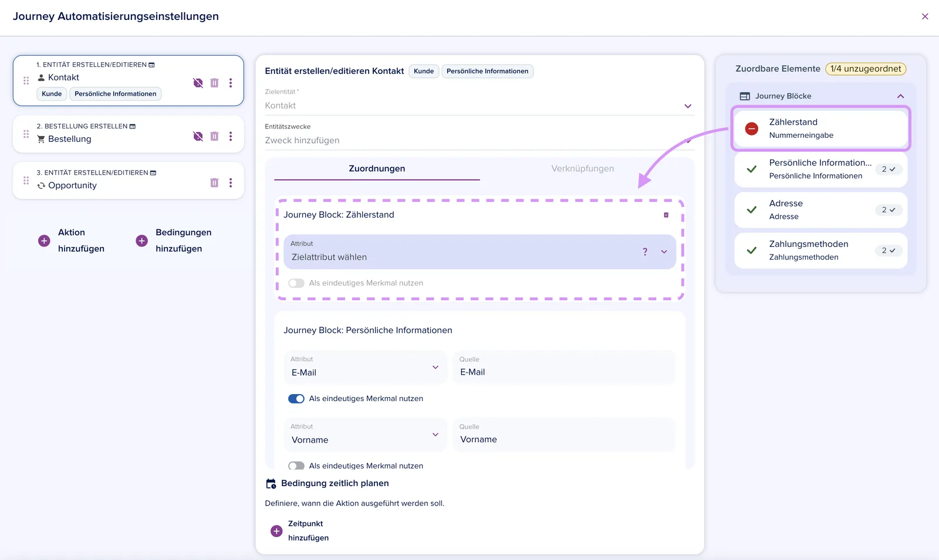The width and height of the screenshot is (939, 560).
Task: Open three-dot menu of Bestellung action
Action: (x=231, y=136)
